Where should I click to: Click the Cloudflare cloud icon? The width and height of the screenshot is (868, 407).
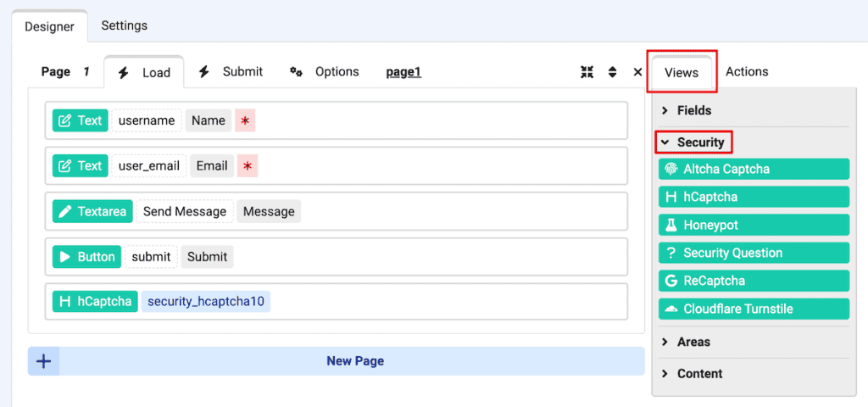(x=671, y=309)
